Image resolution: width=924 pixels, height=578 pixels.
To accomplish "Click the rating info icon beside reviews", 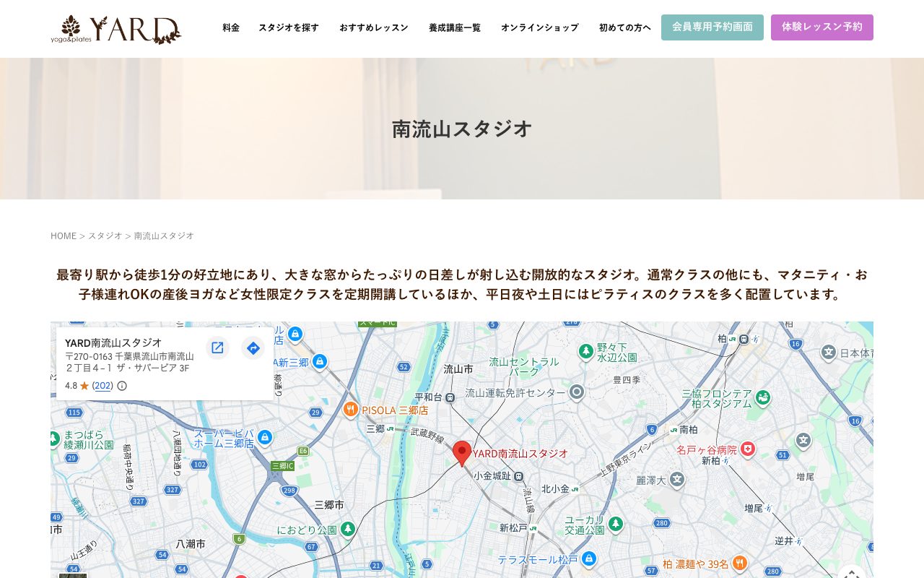I will point(122,386).
